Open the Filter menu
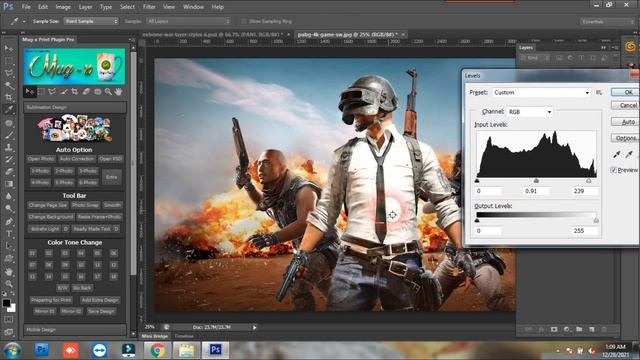640x360 pixels. pyautogui.click(x=149, y=7)
